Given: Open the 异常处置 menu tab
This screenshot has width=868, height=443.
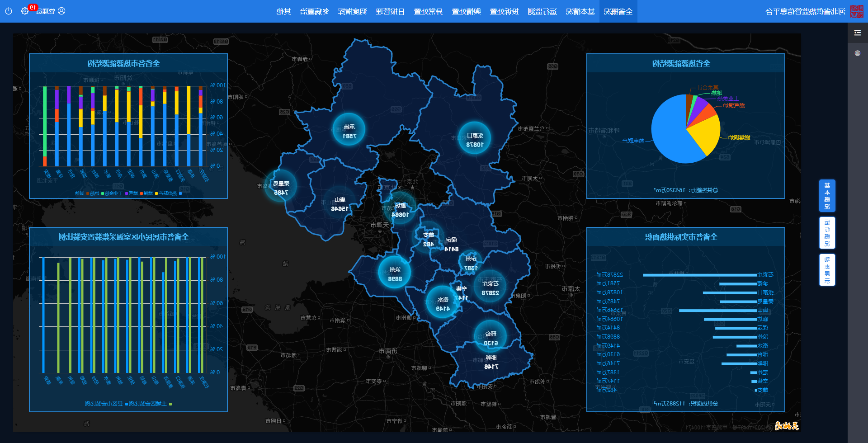Looking at the screenshot, I should [429, 11].
